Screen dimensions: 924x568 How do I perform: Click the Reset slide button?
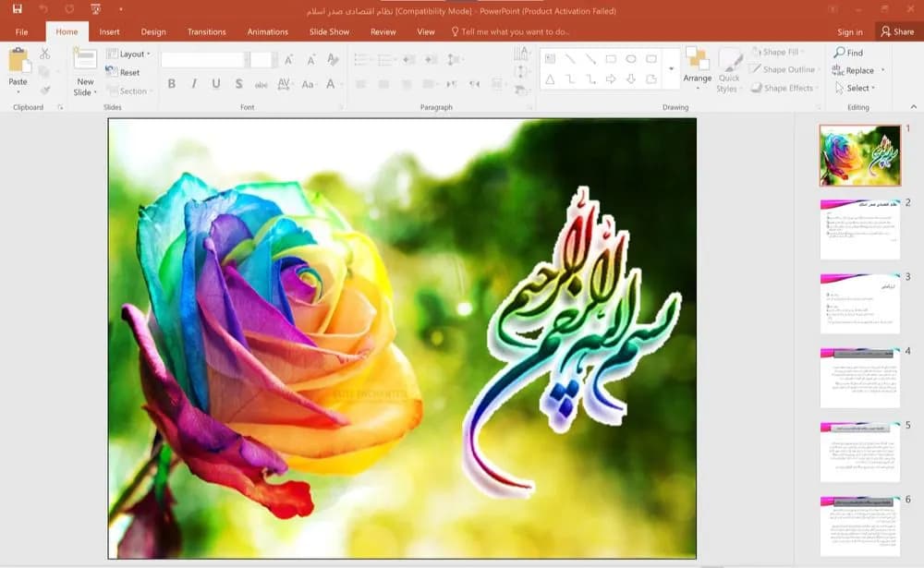click(x=123, y=72)
